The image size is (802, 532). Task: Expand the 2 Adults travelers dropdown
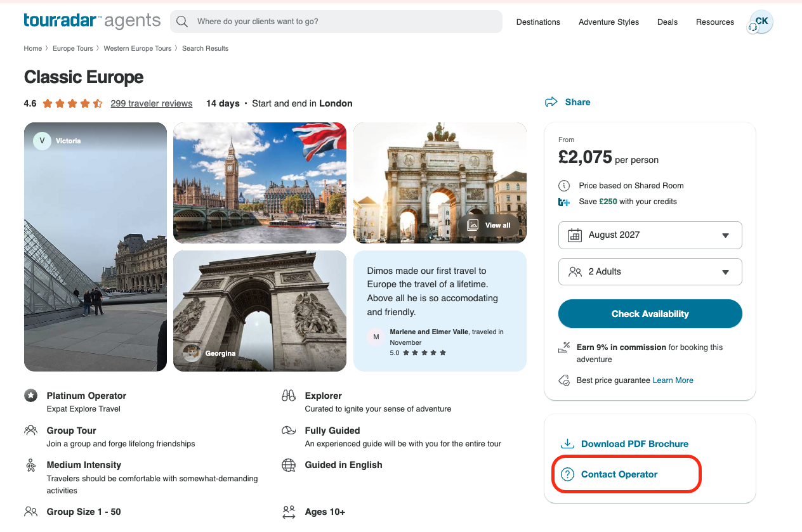click(x=650, y=272)
